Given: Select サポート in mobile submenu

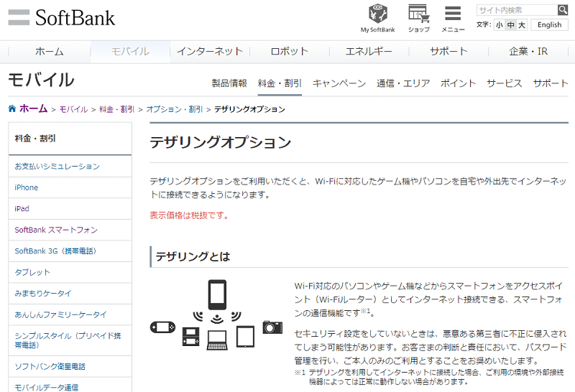Looking at the screenshot, I should pos(551,83).
